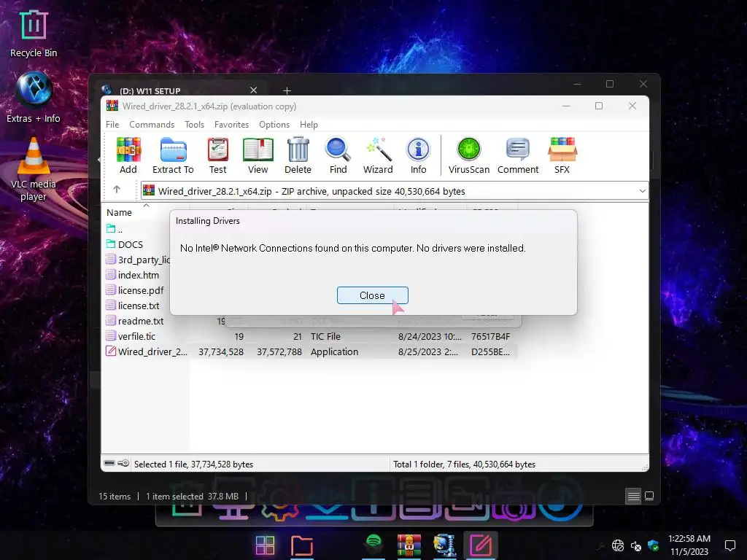Viewport: 747px width, 560px height.
Task: Open the Options menu
Action: click(x=274, y=124)
